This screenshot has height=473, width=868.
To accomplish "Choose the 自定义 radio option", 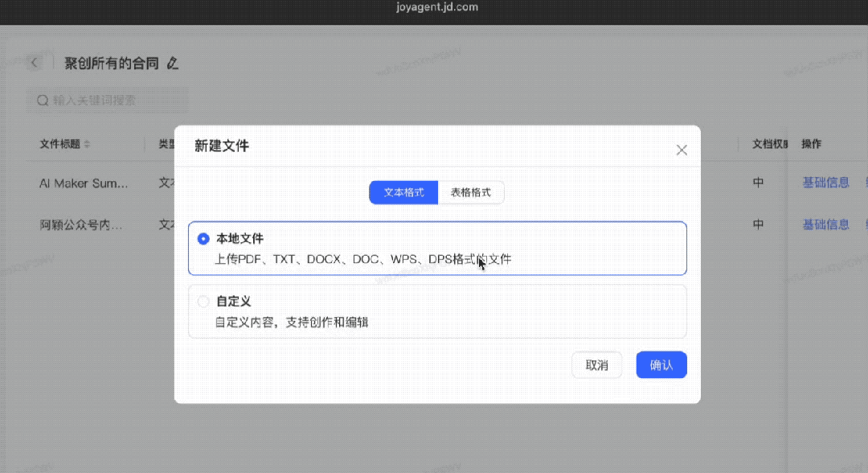I will click(203, 302).
